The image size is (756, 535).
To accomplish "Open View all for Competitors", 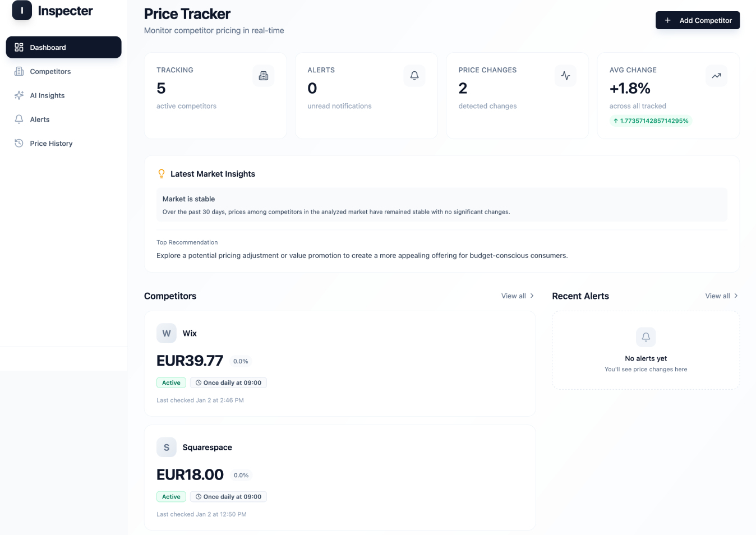I will pos(518,296).
